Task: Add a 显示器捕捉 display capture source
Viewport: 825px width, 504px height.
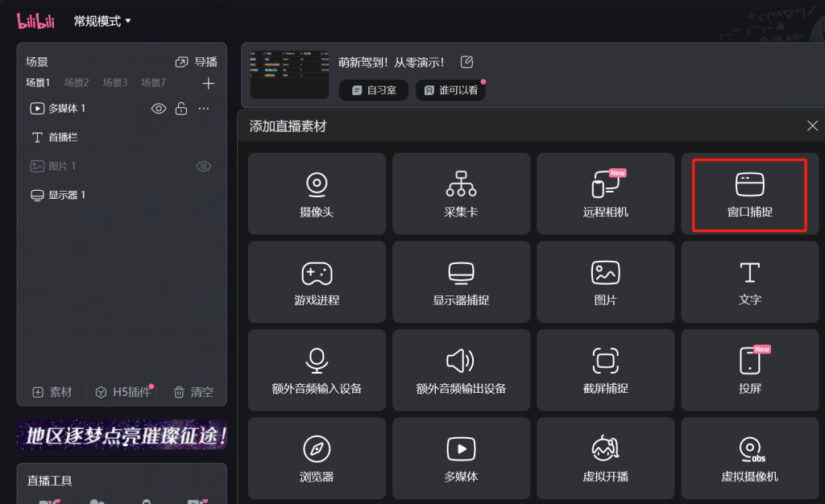Action: (461, 281)
